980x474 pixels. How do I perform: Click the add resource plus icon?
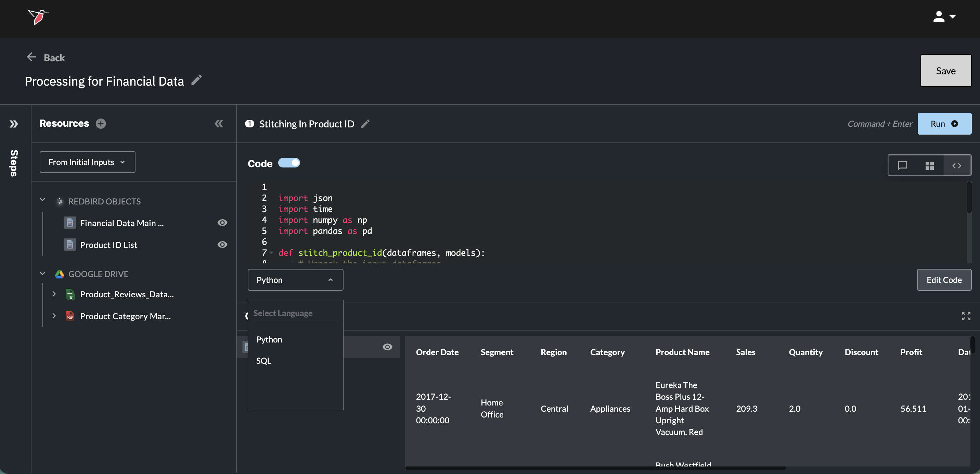tap(101, 123)
